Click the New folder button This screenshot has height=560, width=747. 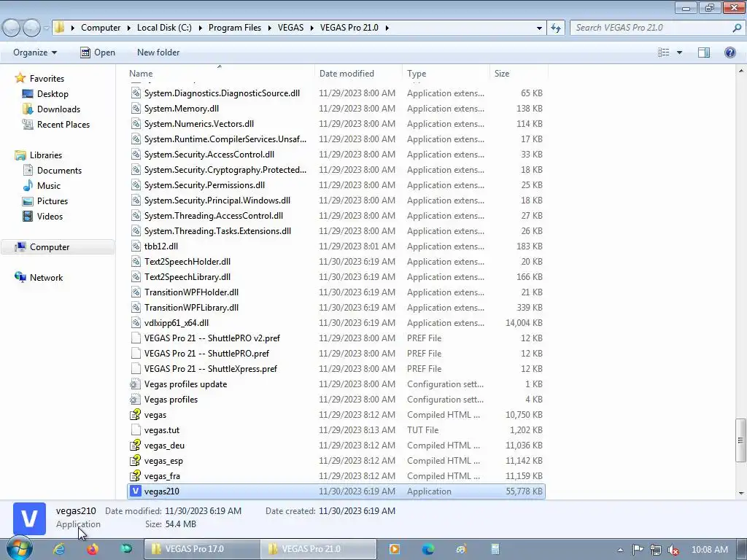coord(158,52)
